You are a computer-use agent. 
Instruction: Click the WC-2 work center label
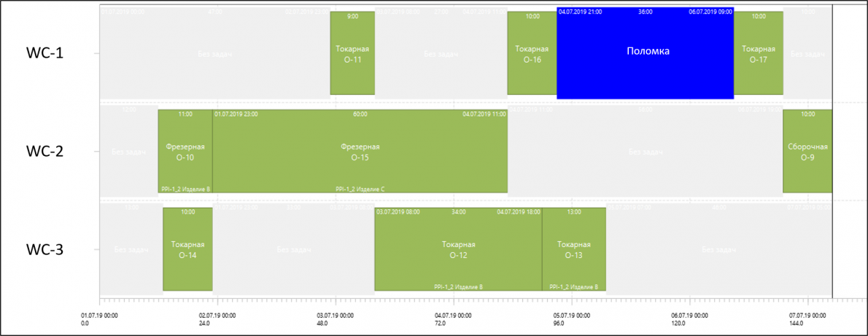44,151
